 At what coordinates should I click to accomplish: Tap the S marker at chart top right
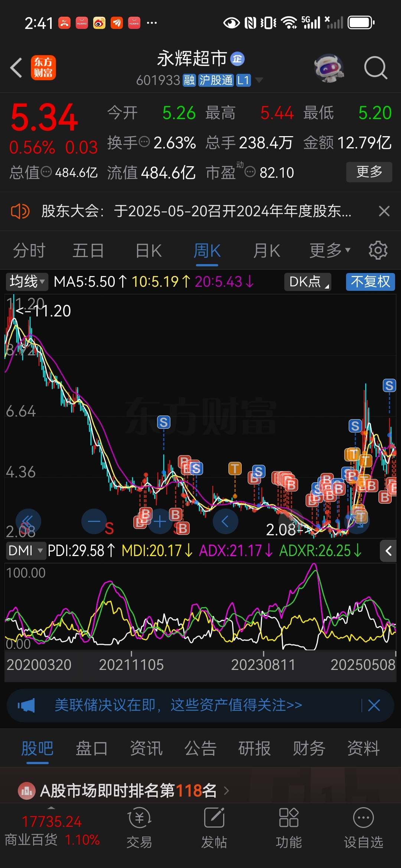coord(389,385)
